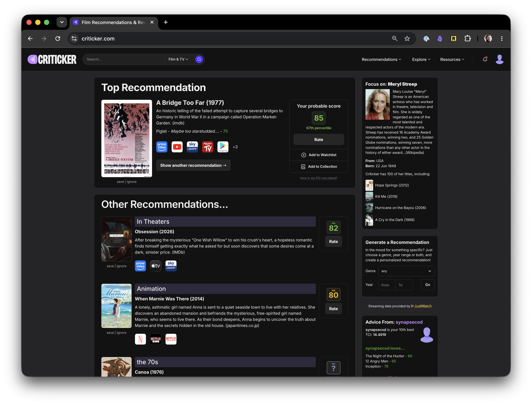Open A Cry in the Dark (1988)
Viewport: 532px width, 405px height.
[395, 220]
